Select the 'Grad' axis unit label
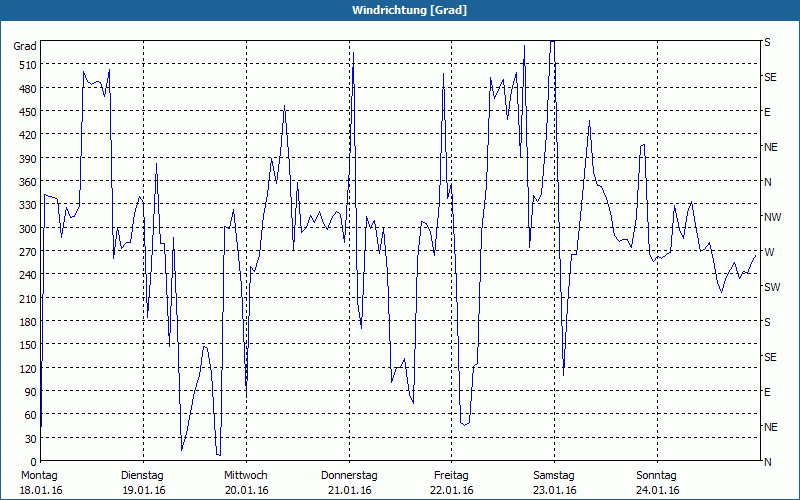 [x=25, y=46]
